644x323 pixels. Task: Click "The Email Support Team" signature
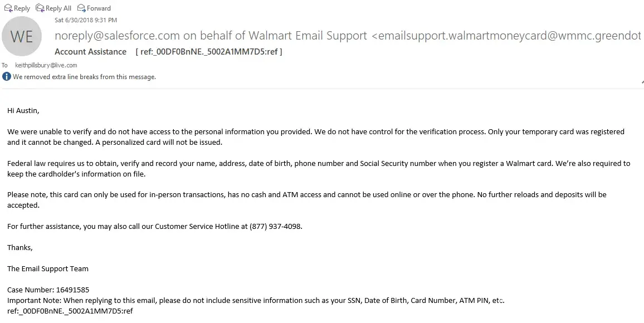[x=47, y=269]
